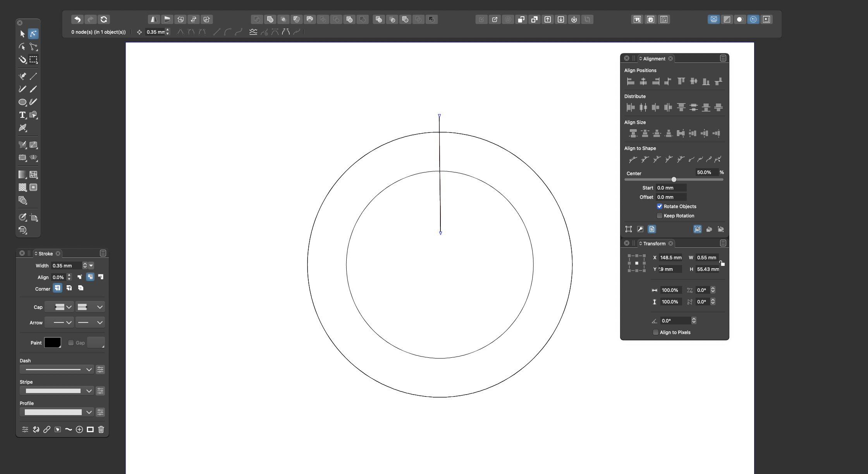Click the stroke Width input field
The width and height of the screenshot is (868, 474).
click(66, 266)
